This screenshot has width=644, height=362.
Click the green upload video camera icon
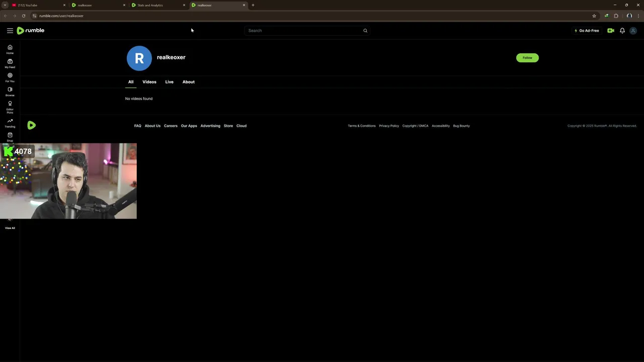(x=610, y=31)
